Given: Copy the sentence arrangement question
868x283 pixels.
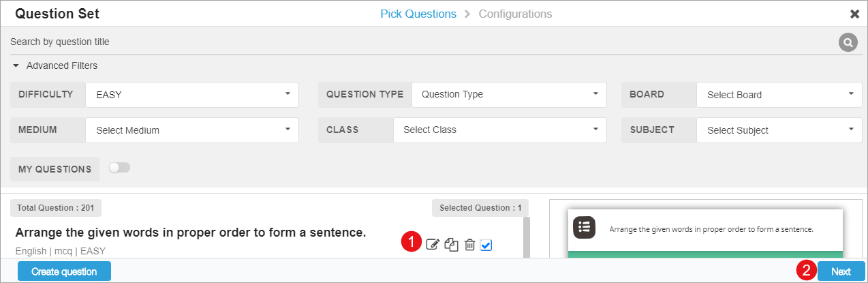Looking at the screenshot, I should (451, 244).
